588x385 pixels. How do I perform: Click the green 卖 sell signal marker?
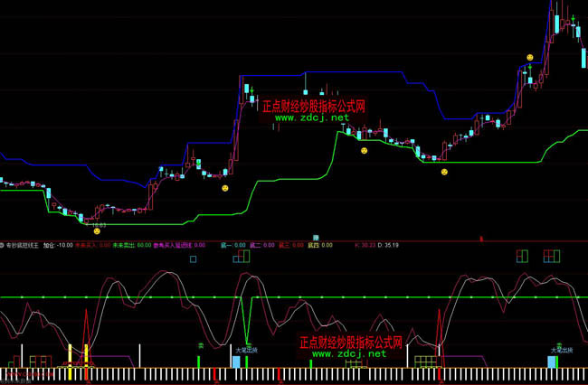[200, 345]
